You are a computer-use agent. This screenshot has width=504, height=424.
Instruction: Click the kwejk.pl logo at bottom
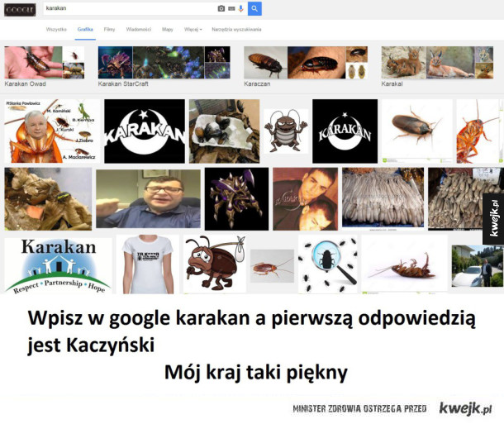[x=465, y=408]
